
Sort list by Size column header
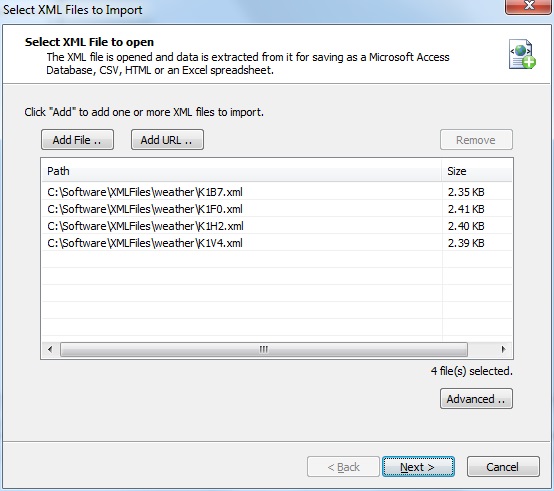(477, 171)
